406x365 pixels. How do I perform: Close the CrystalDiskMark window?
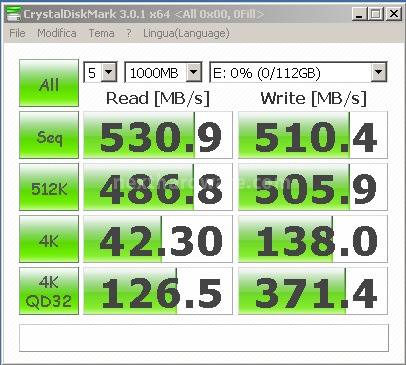394,14
